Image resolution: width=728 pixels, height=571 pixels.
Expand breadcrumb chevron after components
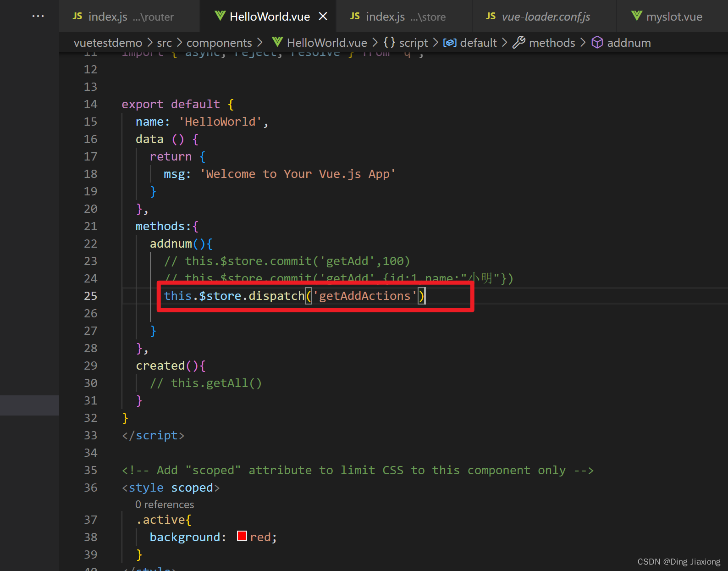pos(260,43)
